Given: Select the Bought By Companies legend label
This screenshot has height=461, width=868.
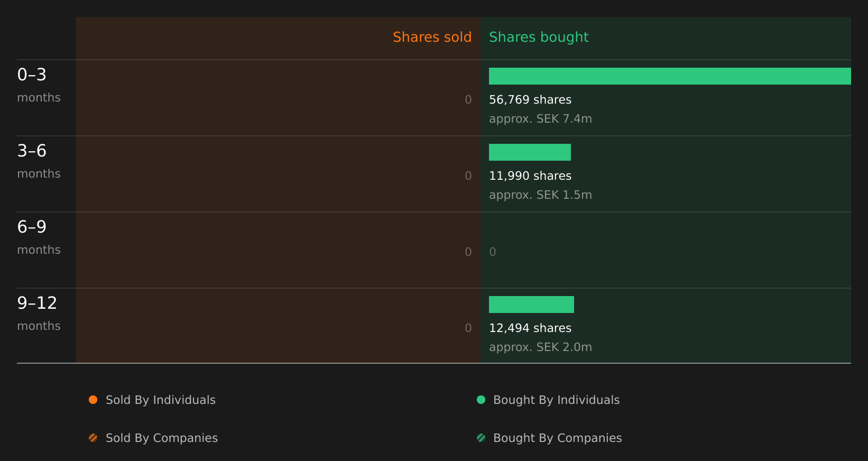Looking at the screenshot, I should pos(558,438).
